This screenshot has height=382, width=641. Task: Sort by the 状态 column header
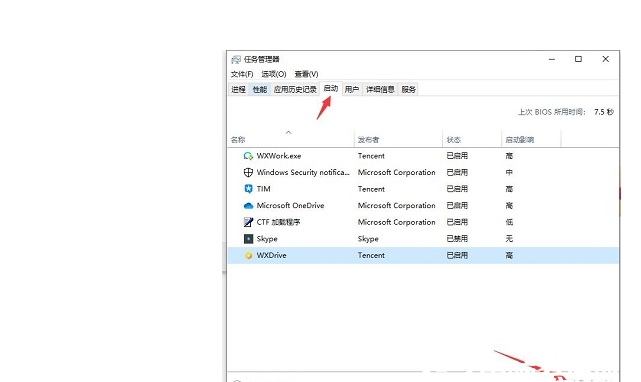coord(454,140)
